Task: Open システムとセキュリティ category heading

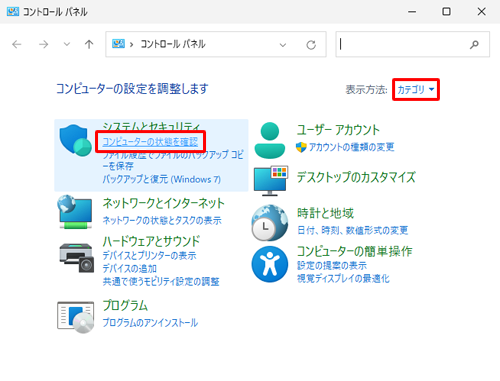Action: coord(151,127)
